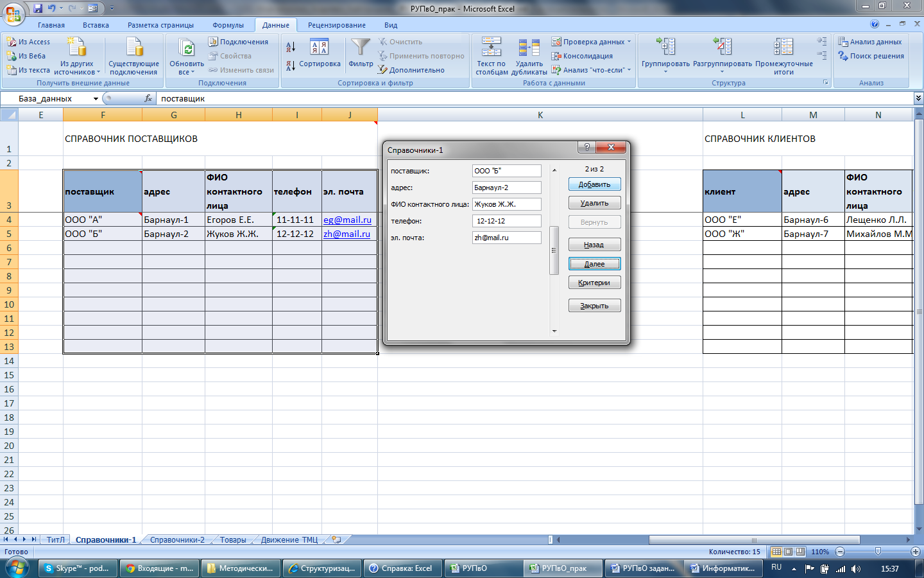924x578 pixels.
Task: Toggle the Filter funnel icon
Action: click(361, 47)
